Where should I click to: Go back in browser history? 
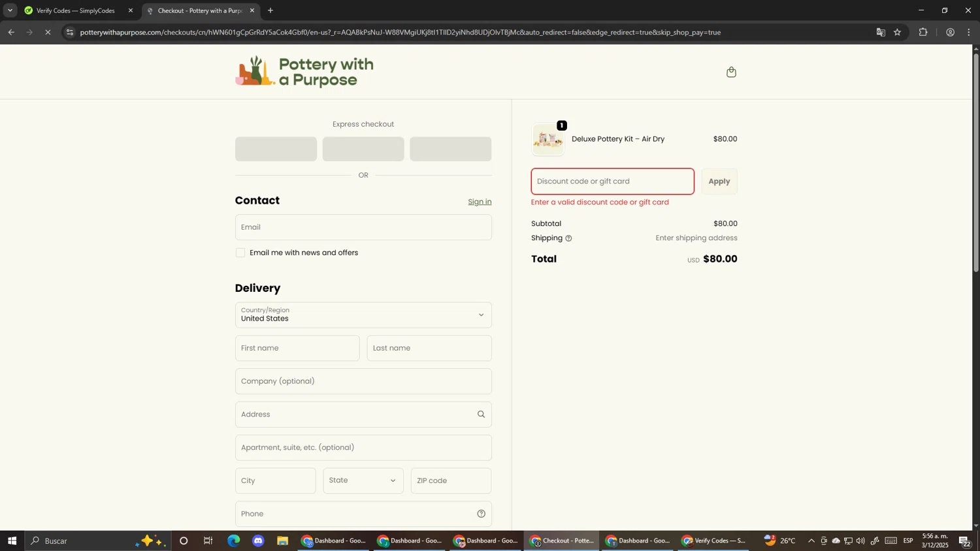tap(11, 32)
